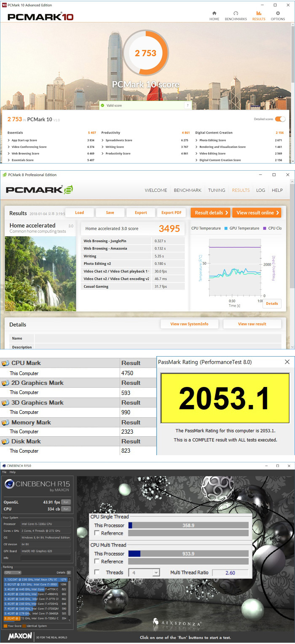Click the PCMark 8 title bar app icon
The height and width of the screenshot is (644, 295).
(x=4, y=175)
